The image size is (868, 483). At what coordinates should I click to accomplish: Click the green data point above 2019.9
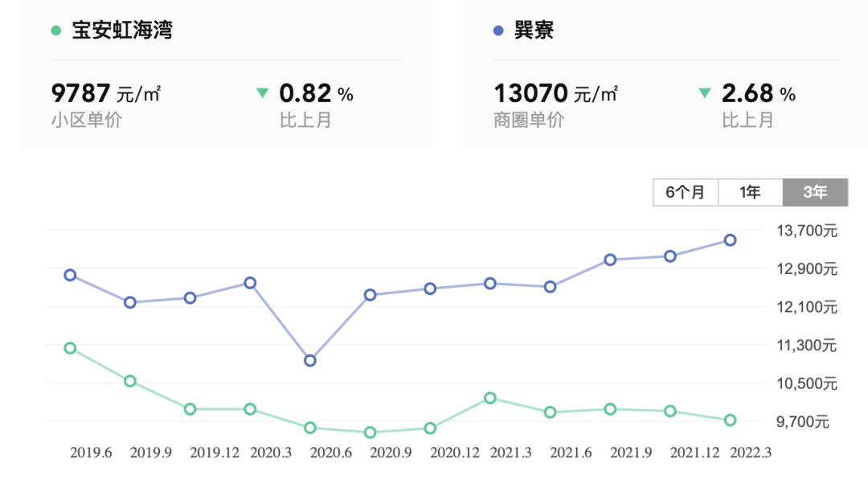130,381
